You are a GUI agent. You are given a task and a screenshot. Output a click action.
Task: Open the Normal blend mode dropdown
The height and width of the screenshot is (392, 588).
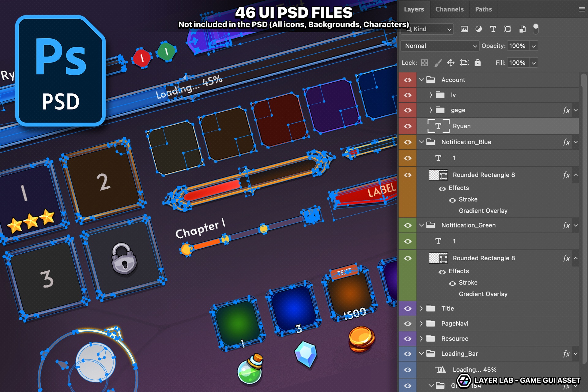439,46
